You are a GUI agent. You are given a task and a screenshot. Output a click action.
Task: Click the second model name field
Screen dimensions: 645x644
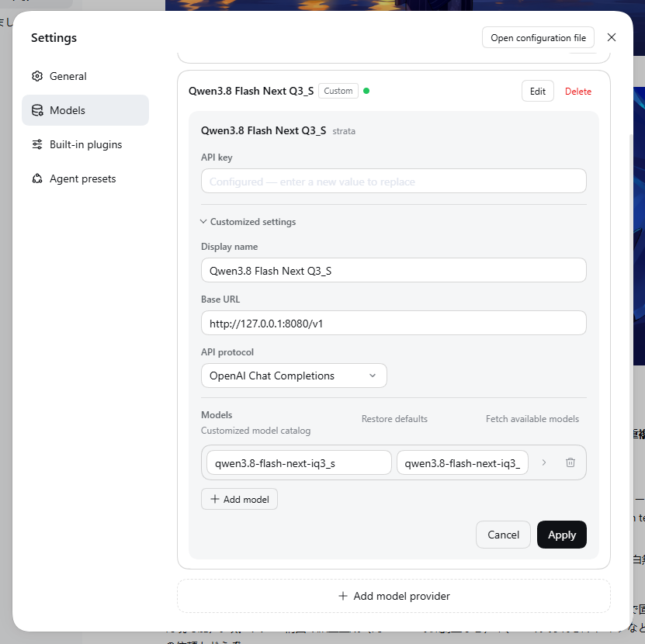463,463
